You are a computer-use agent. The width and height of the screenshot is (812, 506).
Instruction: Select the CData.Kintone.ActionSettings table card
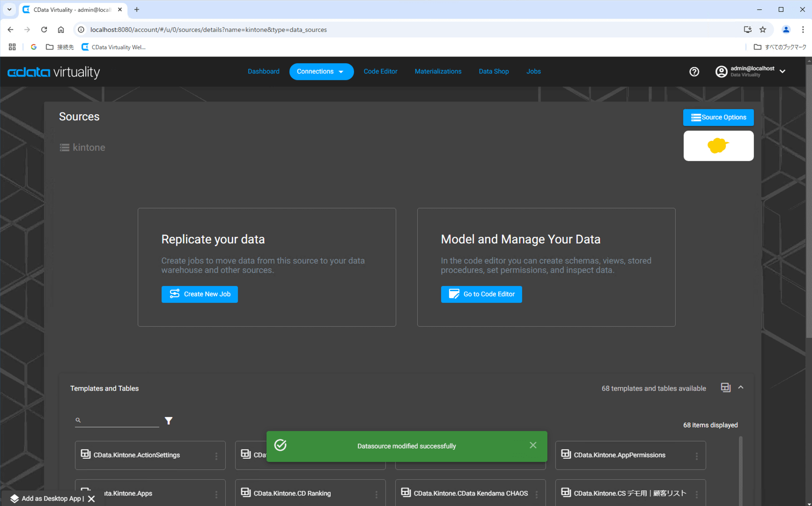click(x=150, y=455)
